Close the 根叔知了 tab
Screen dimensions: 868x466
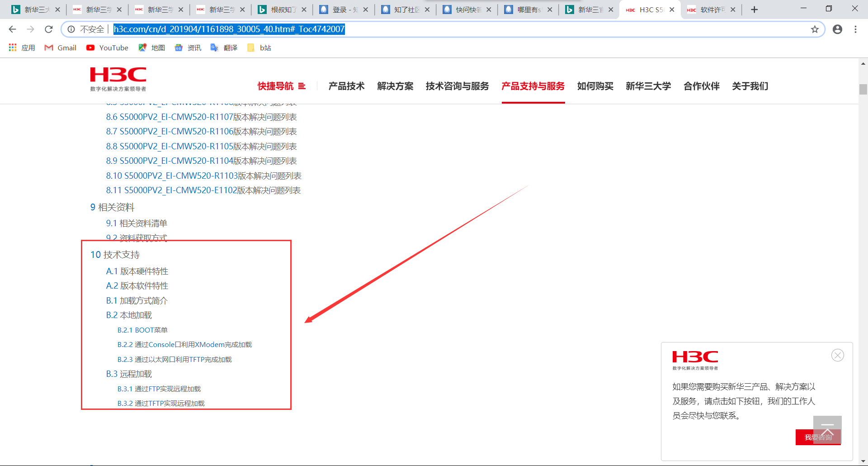pos(304,10)
